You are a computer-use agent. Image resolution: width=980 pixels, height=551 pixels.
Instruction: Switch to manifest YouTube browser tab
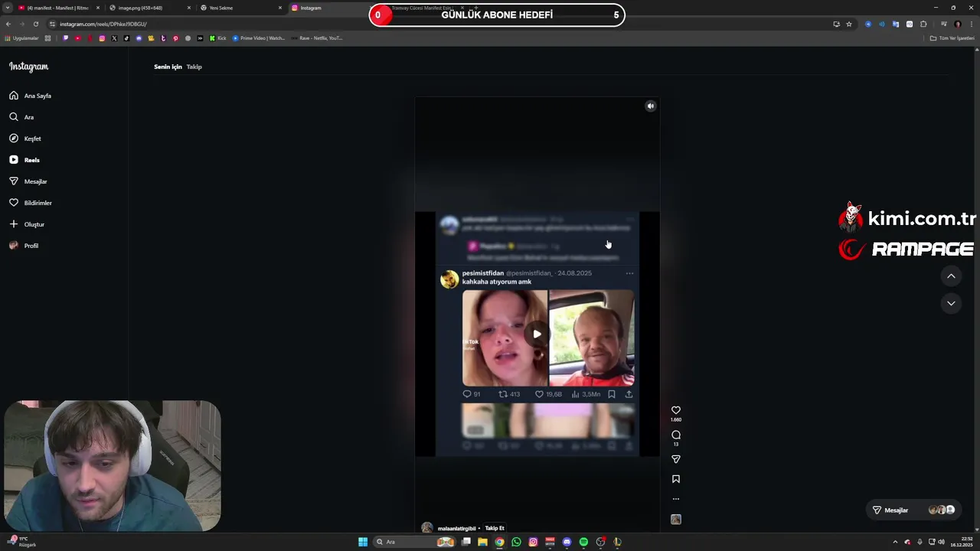[x=57, y=8]
